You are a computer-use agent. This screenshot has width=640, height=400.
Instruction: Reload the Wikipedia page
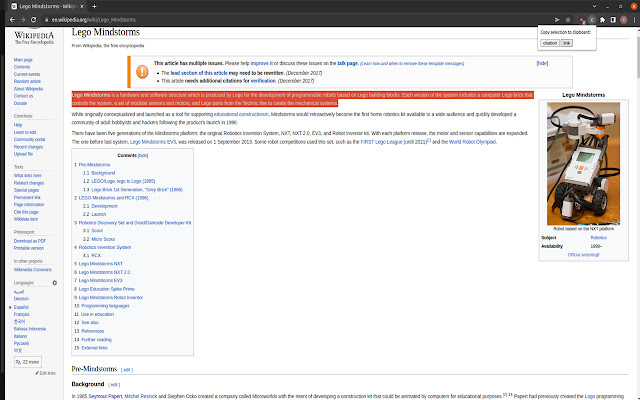33,20
